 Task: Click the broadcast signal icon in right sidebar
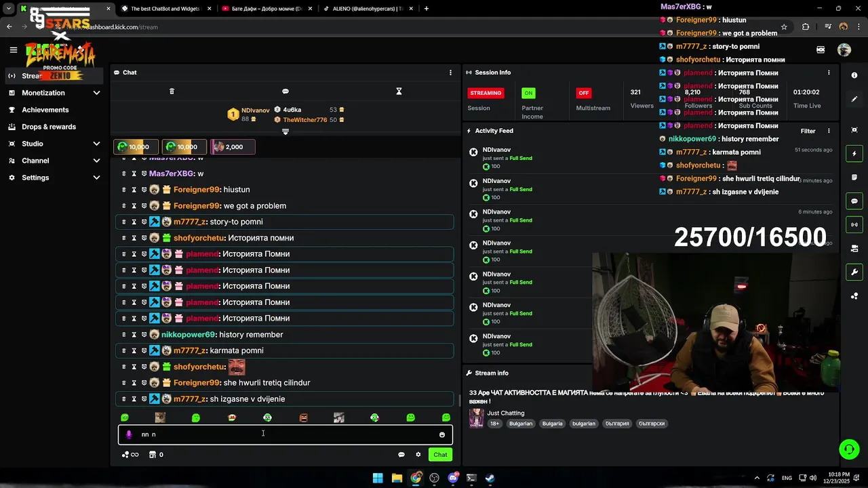(854, 224)
